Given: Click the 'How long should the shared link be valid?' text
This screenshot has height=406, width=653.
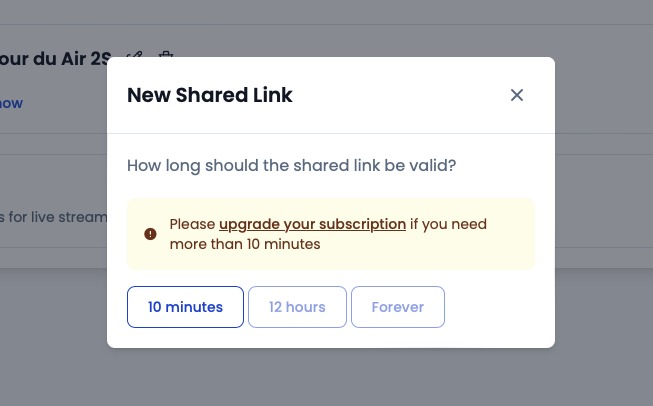Looking at the screenshot, I should click(x=292, y=165).
